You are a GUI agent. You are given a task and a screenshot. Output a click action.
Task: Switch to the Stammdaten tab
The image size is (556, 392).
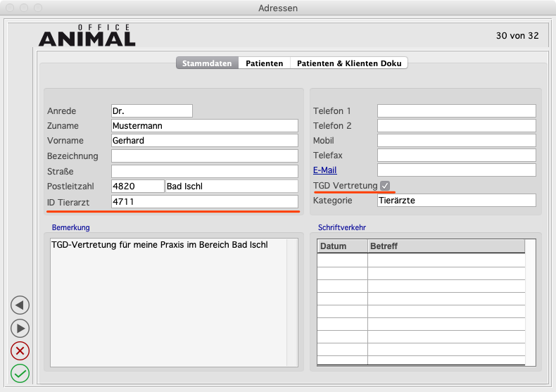pos(207,63)
